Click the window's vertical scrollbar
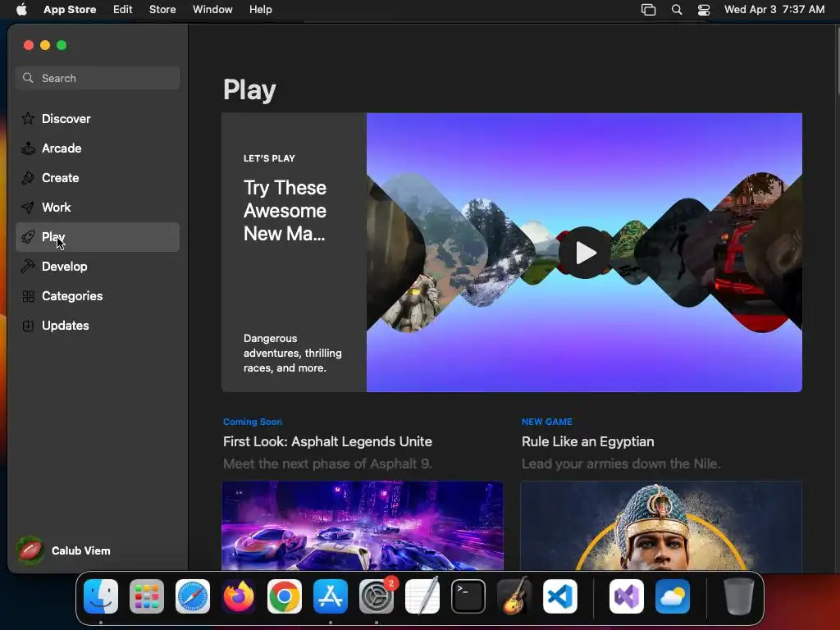840x630 pixels. 837,62
